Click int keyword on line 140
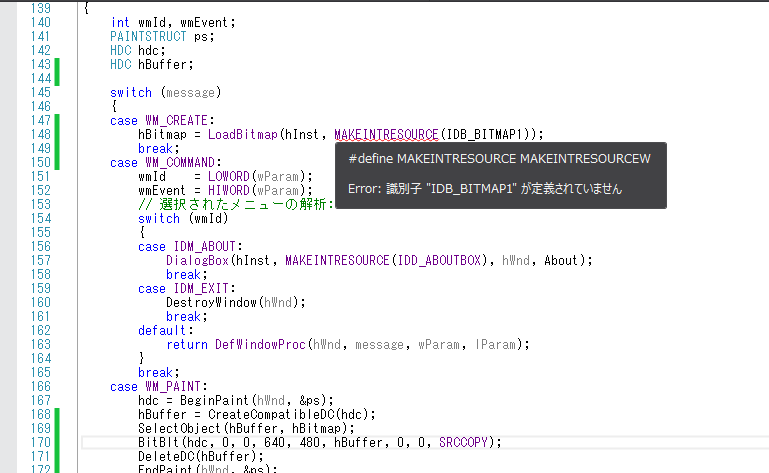The height and width of the screenshot is (473, 769). 120,23
